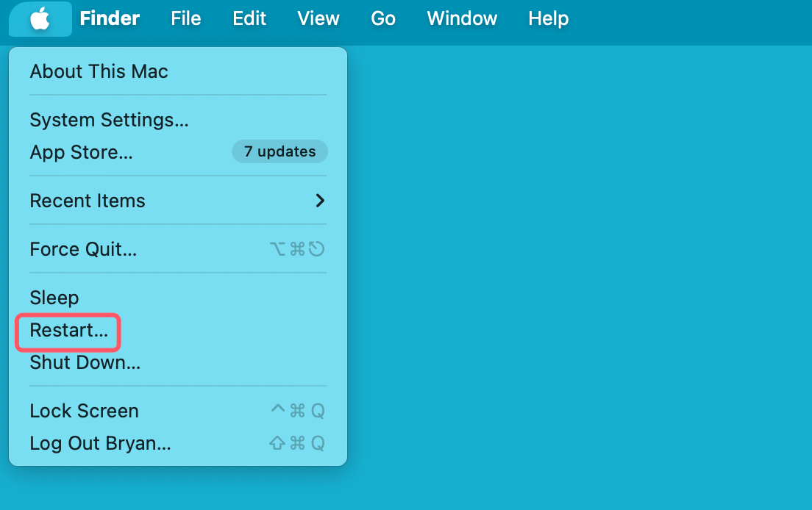812x510 pixels.
Task: Select About This Mac
Action: click(99, 71)
